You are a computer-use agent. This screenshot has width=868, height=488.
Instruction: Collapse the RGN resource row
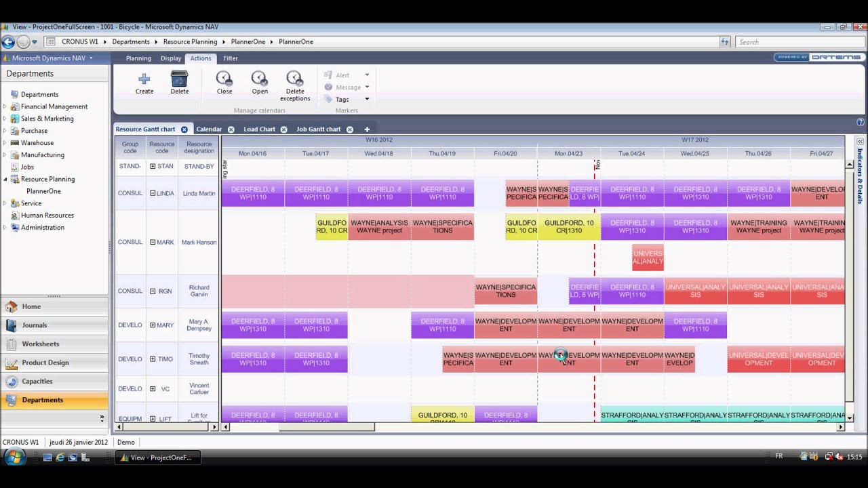click(153, 291)
